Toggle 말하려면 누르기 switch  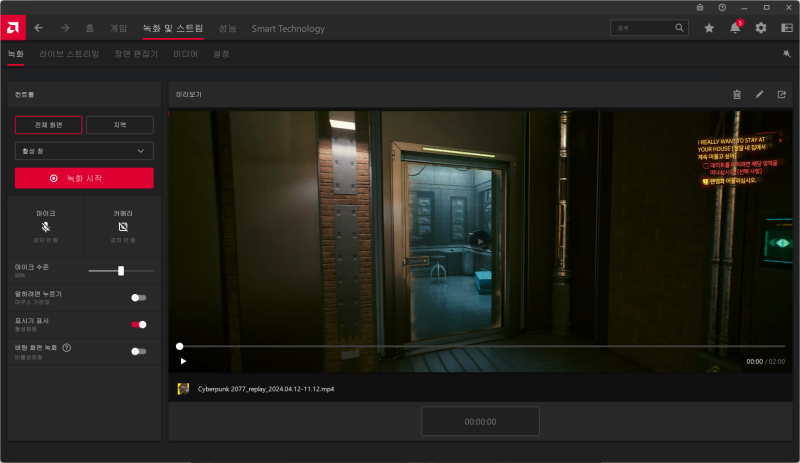point(138,298)
